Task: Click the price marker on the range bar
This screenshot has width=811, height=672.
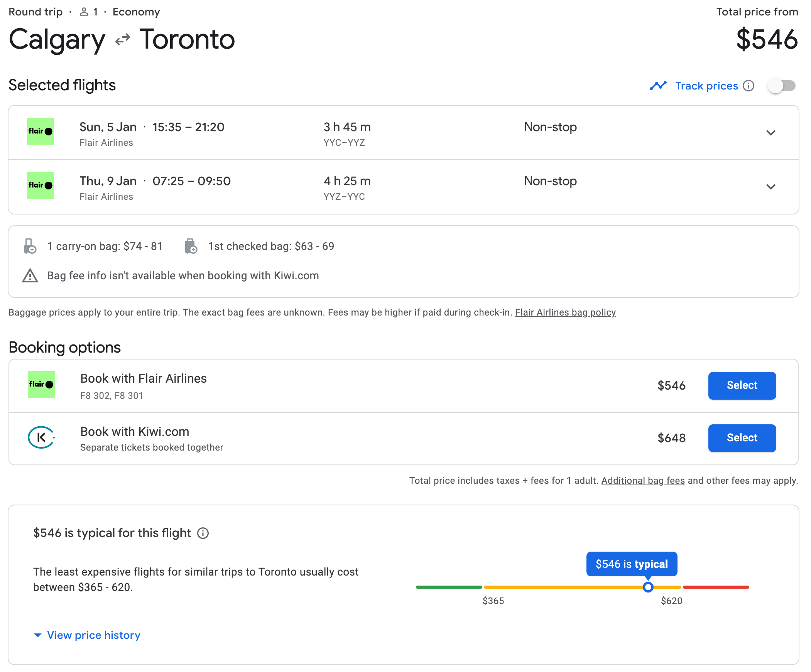Action: 648,587
